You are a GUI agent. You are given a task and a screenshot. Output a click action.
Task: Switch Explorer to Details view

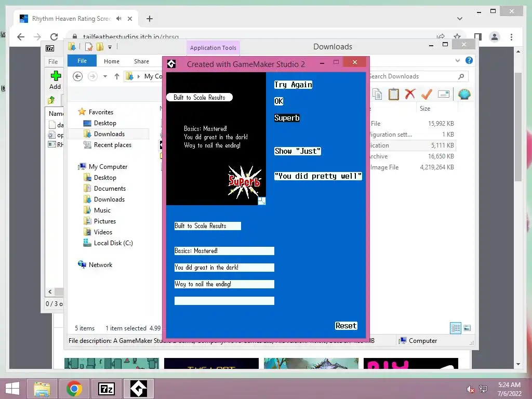[x=456, y=328]
